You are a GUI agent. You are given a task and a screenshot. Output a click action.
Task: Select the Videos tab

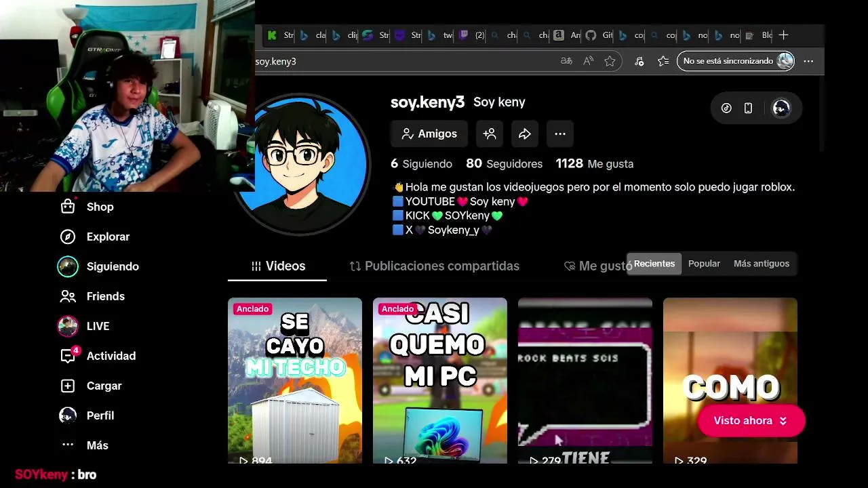click(277, 266)
